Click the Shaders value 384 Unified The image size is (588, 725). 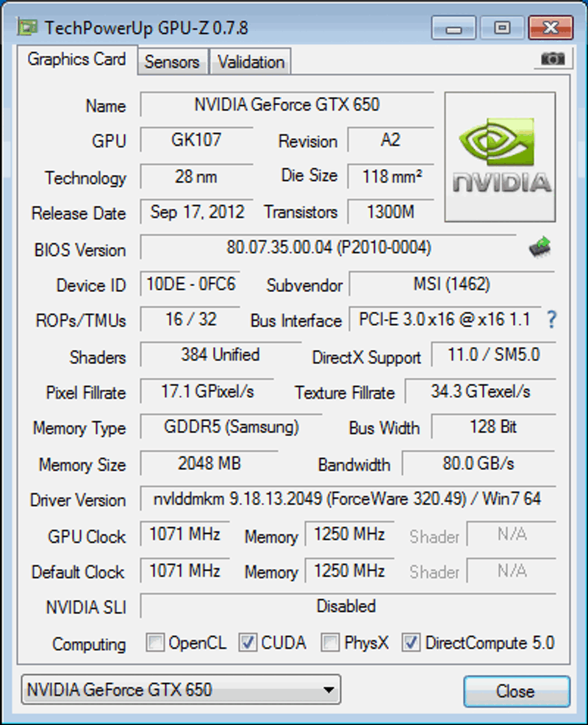220,354
